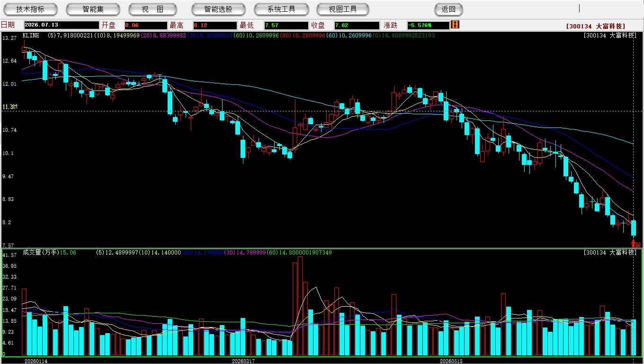Click the 20260317 date axis label
644x364 pixels.
click(x=243, y=361)
